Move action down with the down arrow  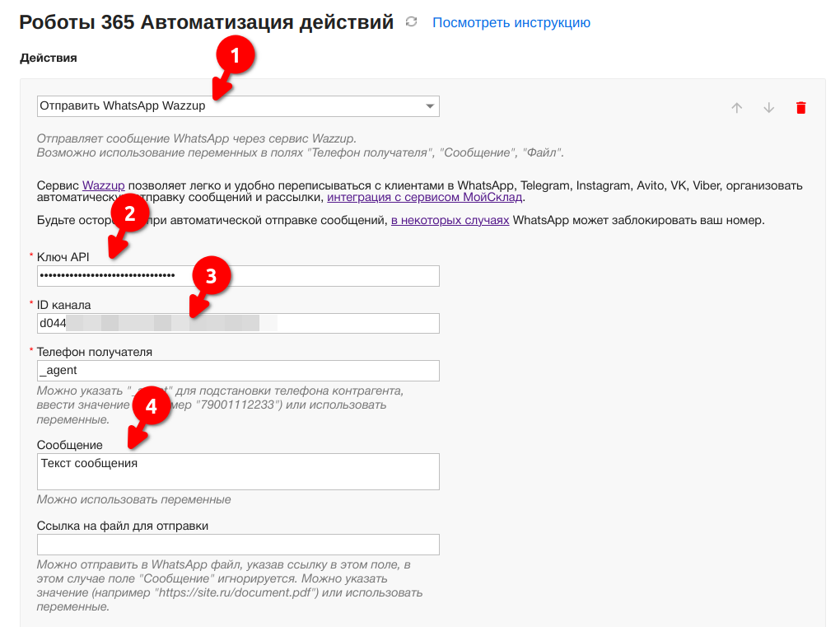click(768, 108)
